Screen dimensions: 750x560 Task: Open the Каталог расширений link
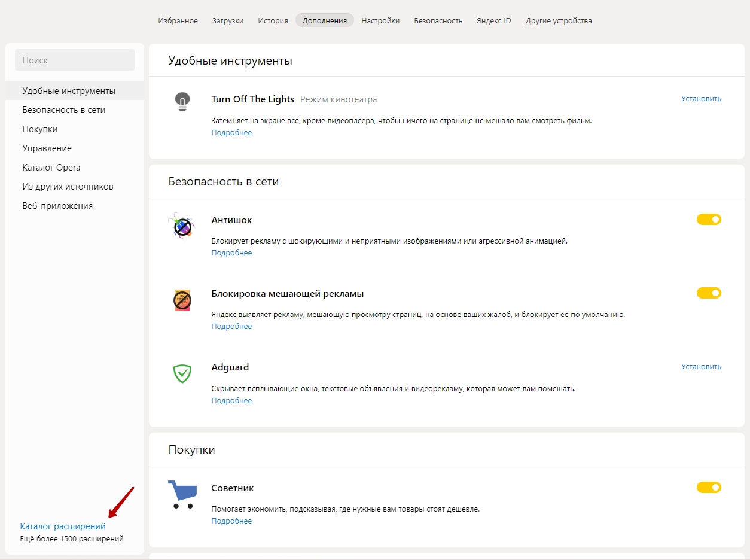coord(63,526)
